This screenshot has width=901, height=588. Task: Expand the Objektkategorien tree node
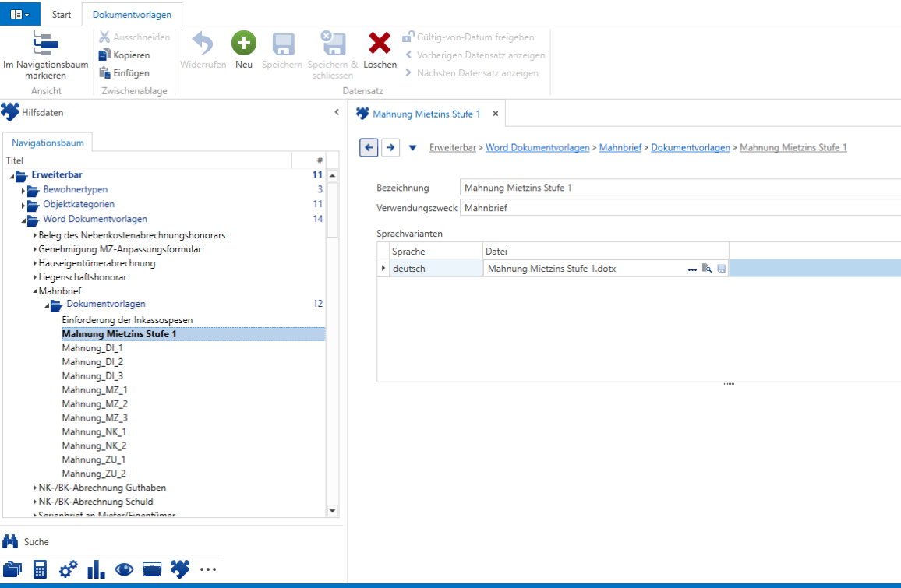click(23, 205)
